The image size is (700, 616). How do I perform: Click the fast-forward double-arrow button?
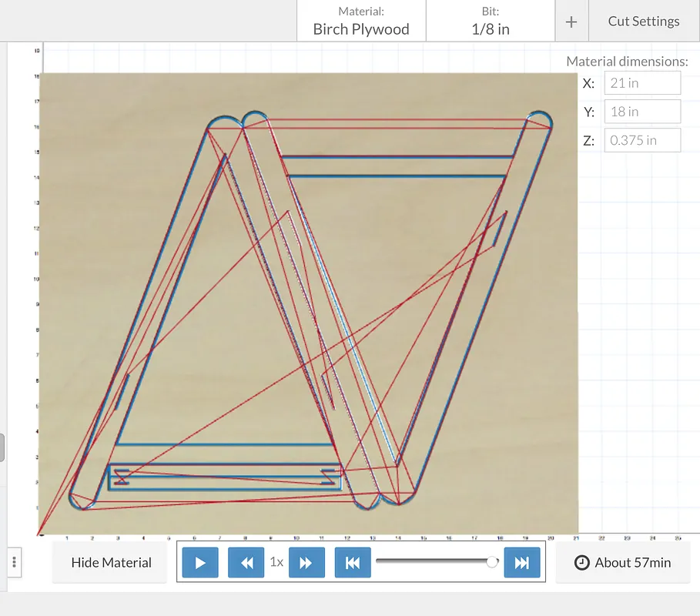(306, 563)
